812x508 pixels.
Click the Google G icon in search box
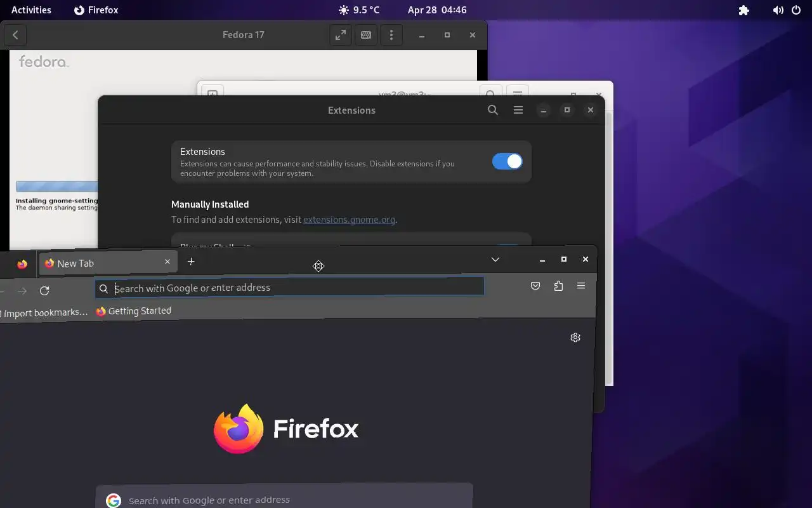pos(114,500)
